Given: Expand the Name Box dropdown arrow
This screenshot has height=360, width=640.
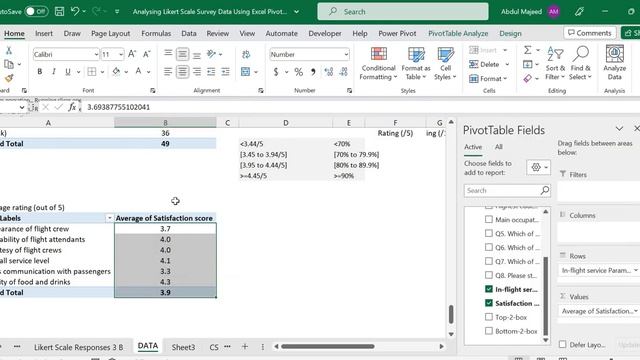Looking at the screenshot, I should (22, 107).
